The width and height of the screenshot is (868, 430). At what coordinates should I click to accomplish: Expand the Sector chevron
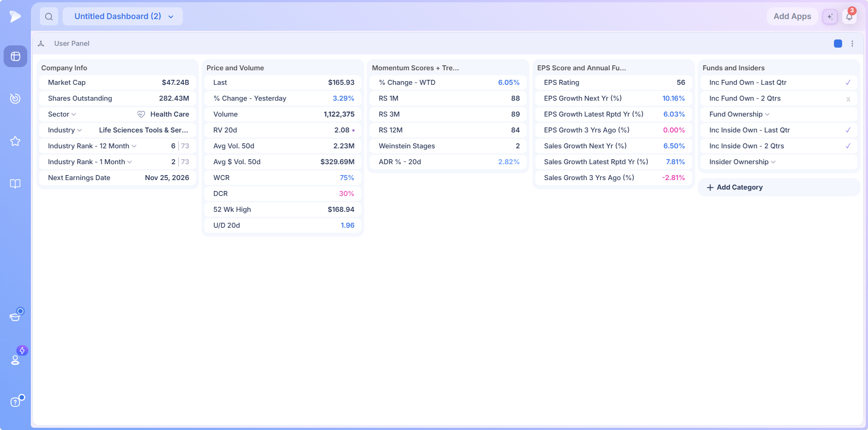[x=74, y=114]
